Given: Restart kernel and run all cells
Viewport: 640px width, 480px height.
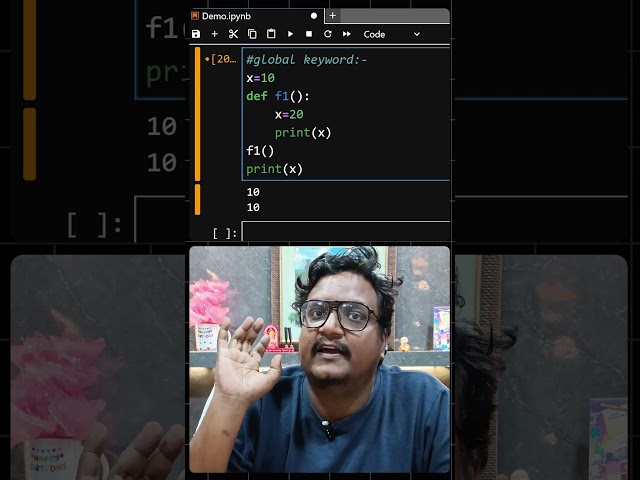Looking at the screenshot, I should [x=347, y=34].
